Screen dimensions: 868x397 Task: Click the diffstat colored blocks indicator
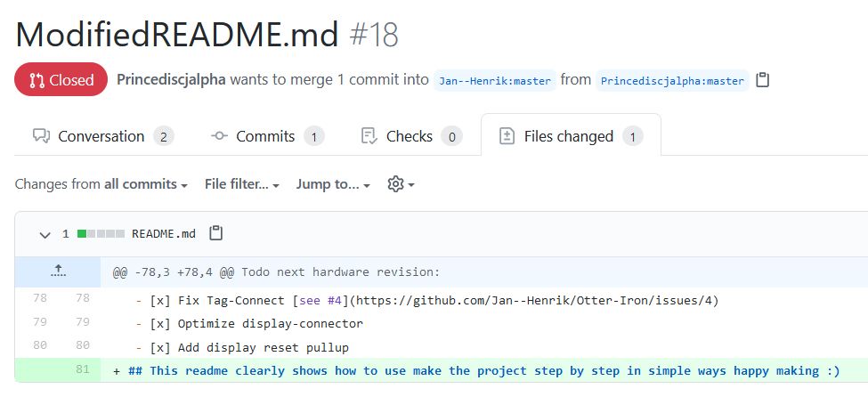(x=101, y=234)
